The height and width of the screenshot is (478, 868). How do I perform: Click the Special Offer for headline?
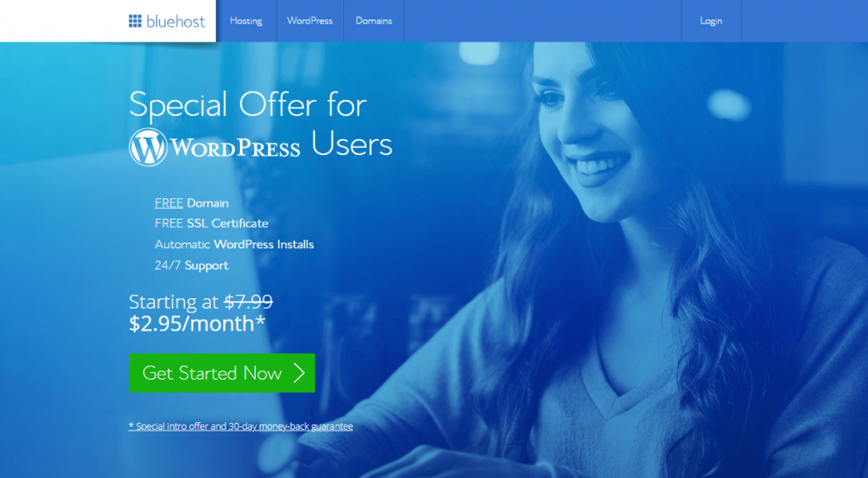tap(248, 105)
